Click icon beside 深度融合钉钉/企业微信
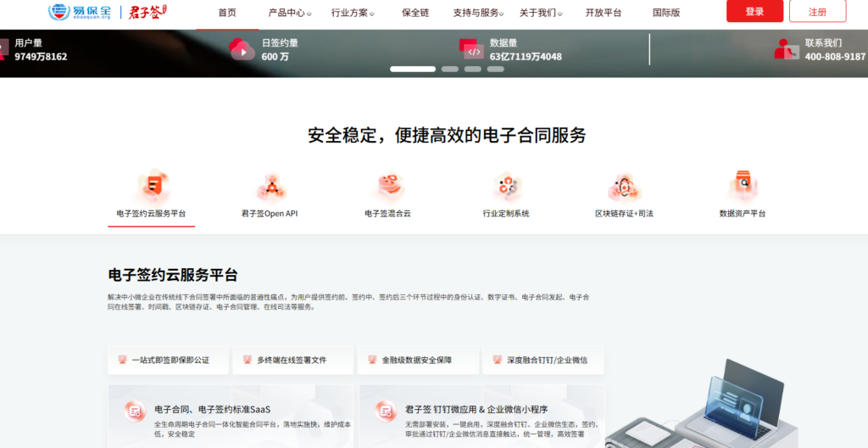Screen dimensions: 868x448 [498, 360]
